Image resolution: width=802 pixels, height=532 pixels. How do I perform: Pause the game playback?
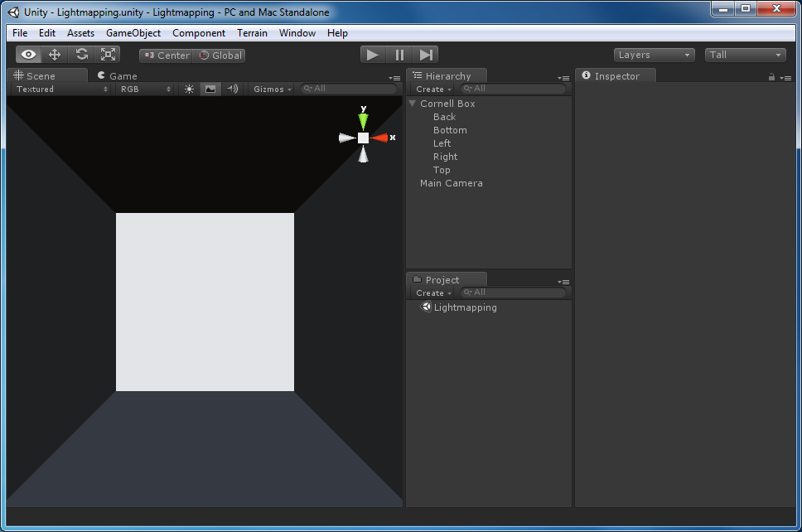[399, 55]
